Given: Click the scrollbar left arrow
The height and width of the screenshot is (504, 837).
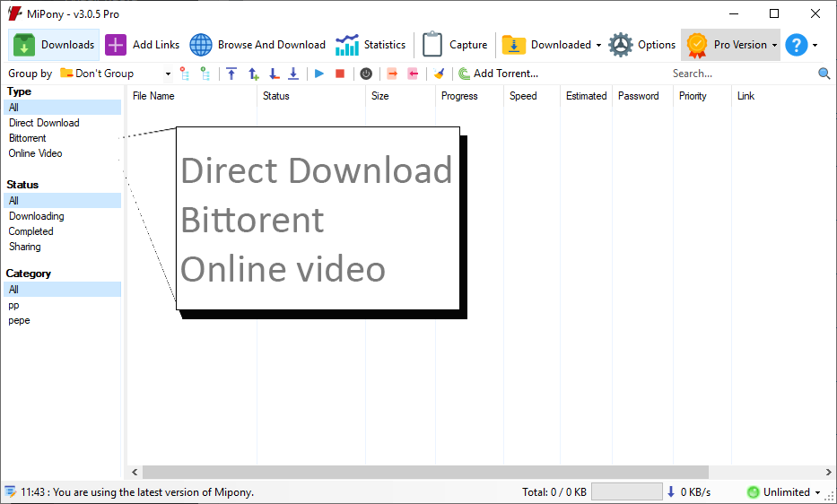Looking at the screenshot, I should point(135,472).
